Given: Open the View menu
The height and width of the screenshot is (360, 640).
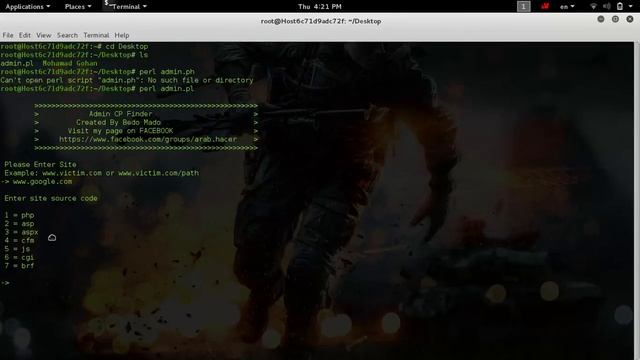Looking at the screenshot, I should pyautogui.click(x=44, y=35).
